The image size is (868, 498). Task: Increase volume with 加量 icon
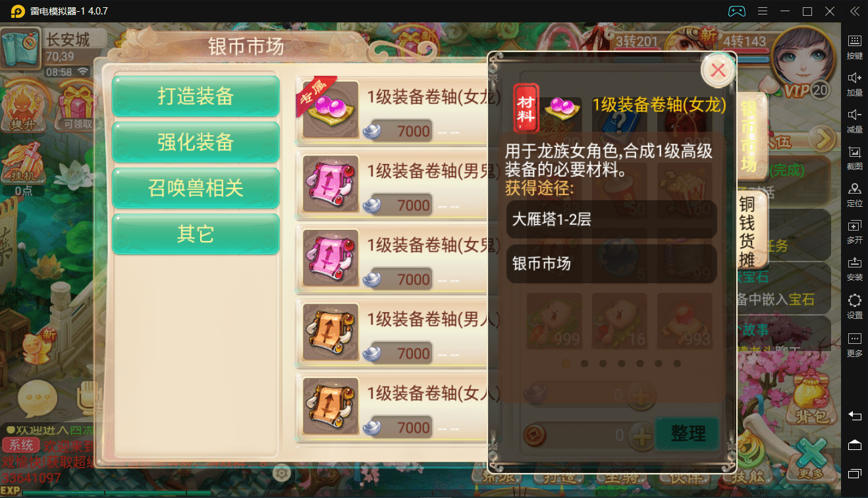(854, 84)
